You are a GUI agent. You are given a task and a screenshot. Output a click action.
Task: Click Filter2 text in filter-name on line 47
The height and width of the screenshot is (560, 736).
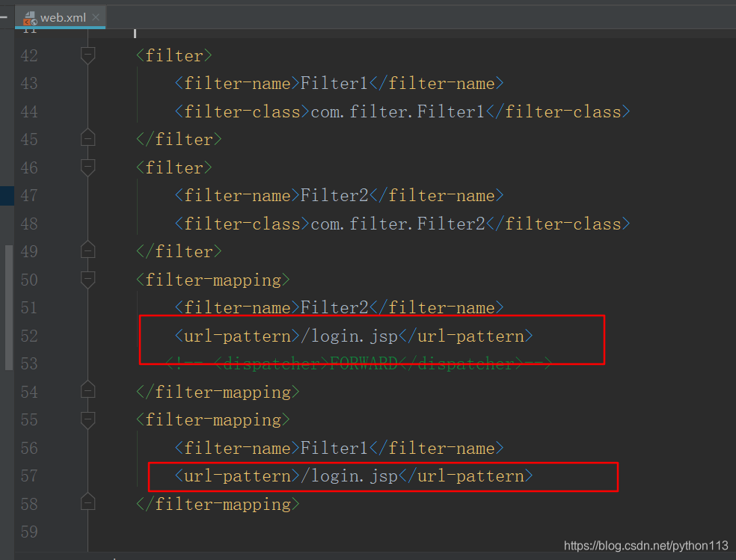(x=334, y=196)
